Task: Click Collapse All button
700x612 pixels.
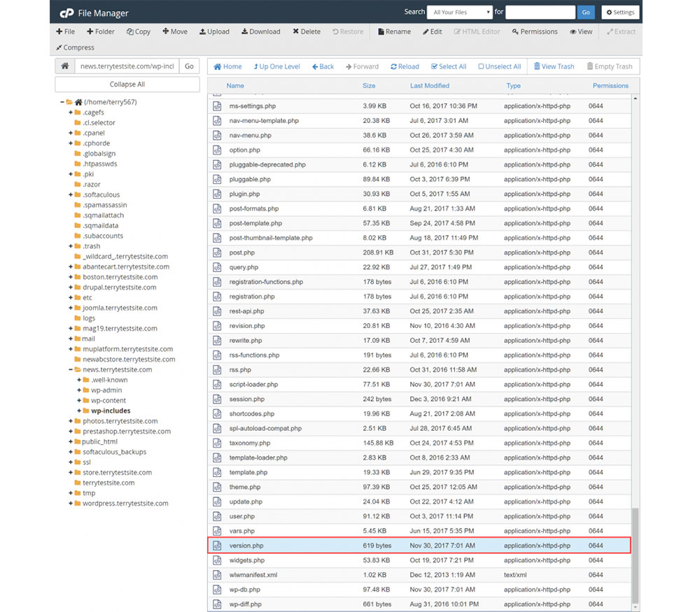Action: (x=127, y=85)
